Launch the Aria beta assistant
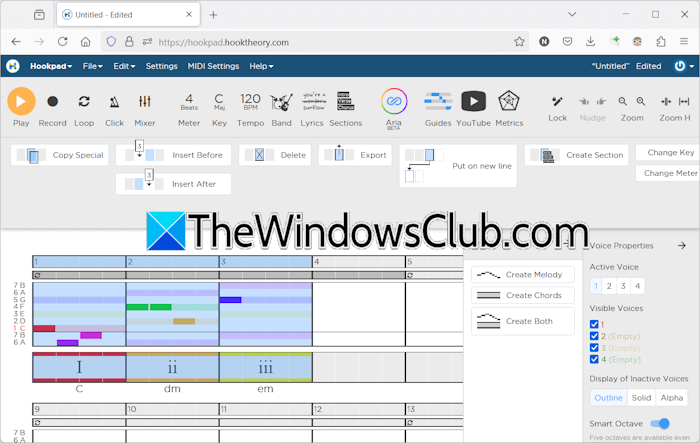700x443 pixels. tap(394, 101)
